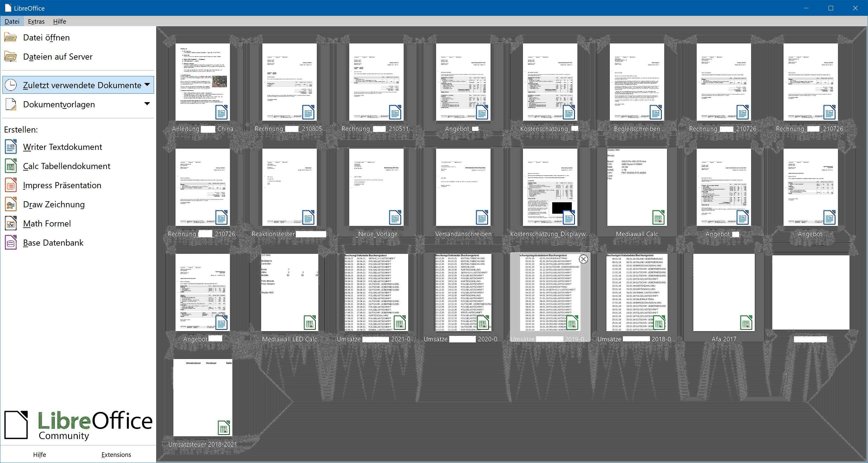Click the Draw Zeichnung icon
This screenshot has height=463, width=868.
coord(11,205)
